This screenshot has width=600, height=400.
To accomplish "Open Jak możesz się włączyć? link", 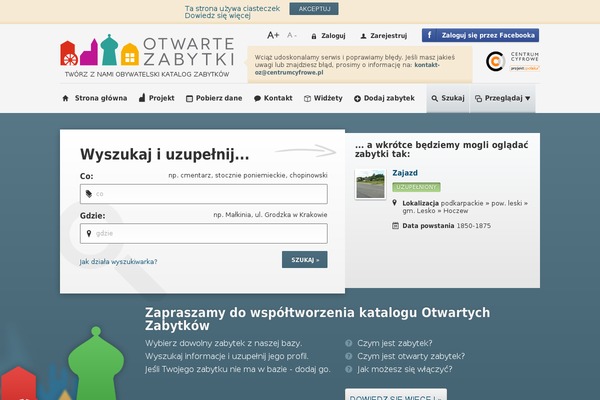I will pos(404,369).
